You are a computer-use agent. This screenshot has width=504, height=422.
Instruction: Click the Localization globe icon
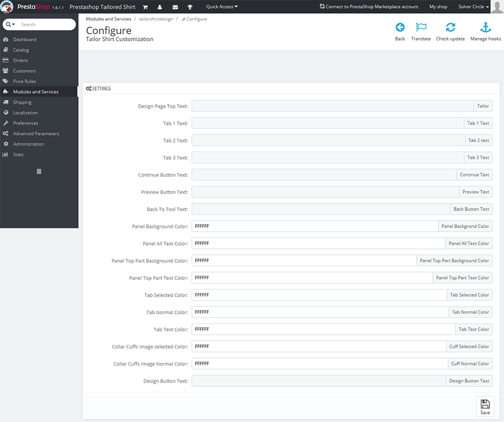point(6,113)
